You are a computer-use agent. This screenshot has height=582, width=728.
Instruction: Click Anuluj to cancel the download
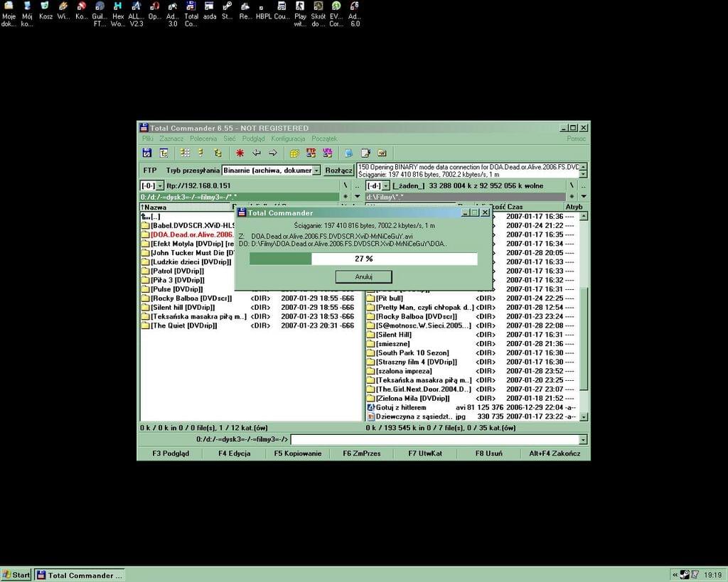pos(363,276)
